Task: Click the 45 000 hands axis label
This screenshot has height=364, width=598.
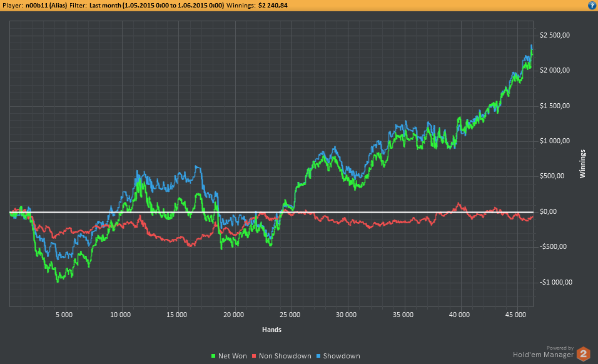Action: [x=515, y=315]
